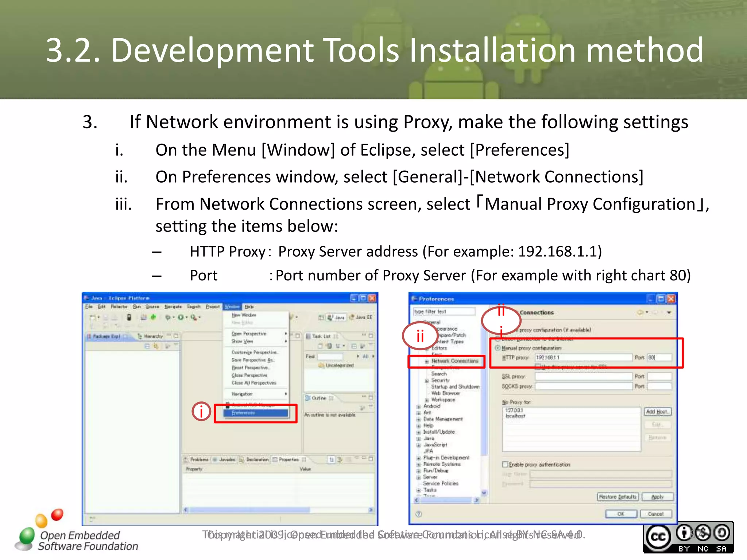Click the Debug bug toolbar icon
This screenshot has width=747, height=560.
click(167, 317)
